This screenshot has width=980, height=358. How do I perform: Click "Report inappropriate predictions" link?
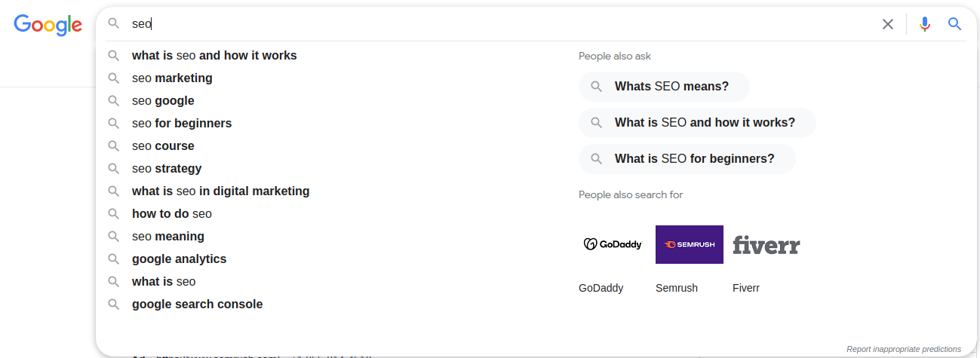[x=904, y=349]
